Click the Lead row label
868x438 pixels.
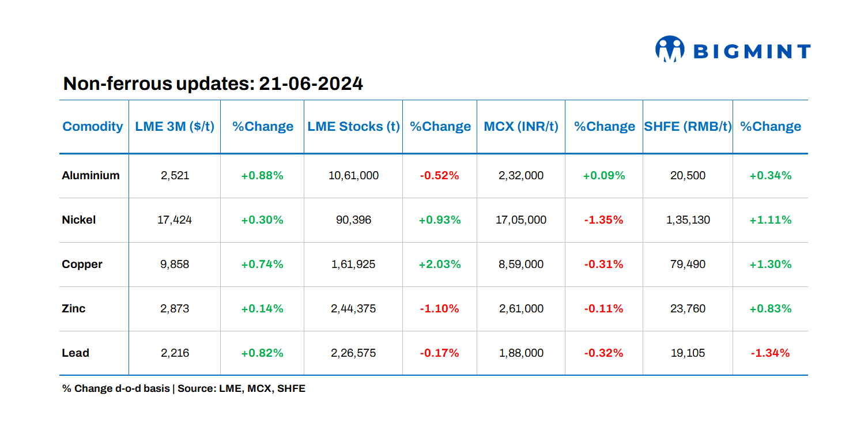click(x=76, y=353)
